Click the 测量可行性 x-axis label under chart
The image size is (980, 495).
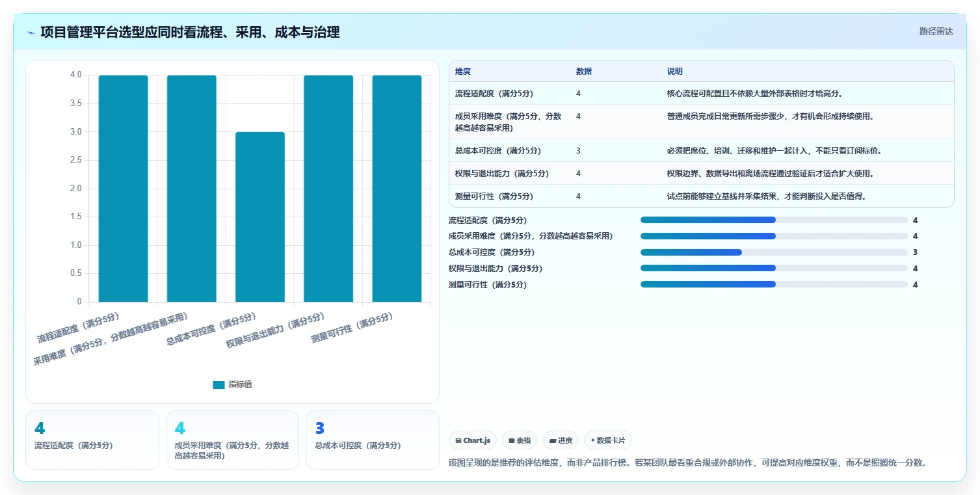tap(352, 328)
